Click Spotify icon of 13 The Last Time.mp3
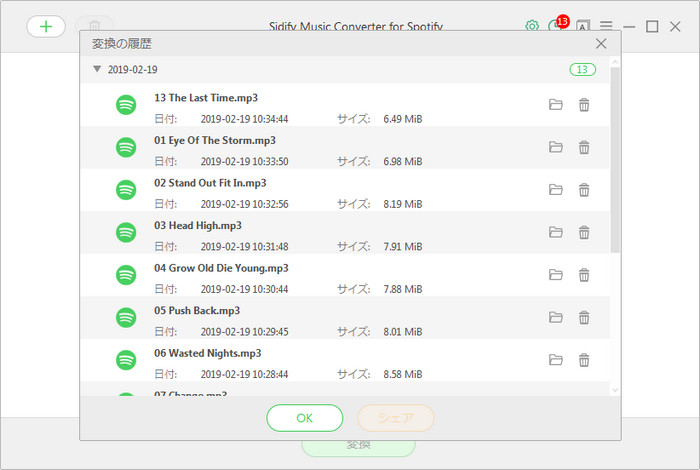The width and height of the screenshot is (700, 470). [x=126, y=105]
